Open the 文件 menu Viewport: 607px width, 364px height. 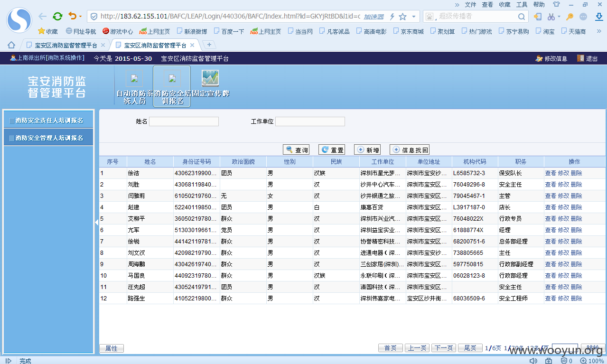pyautogui.click(x=470, y=5)
